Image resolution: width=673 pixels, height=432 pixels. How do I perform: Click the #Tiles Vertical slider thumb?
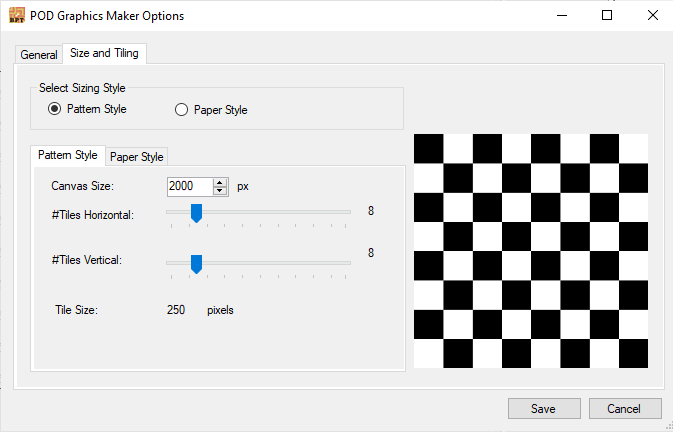196,264
